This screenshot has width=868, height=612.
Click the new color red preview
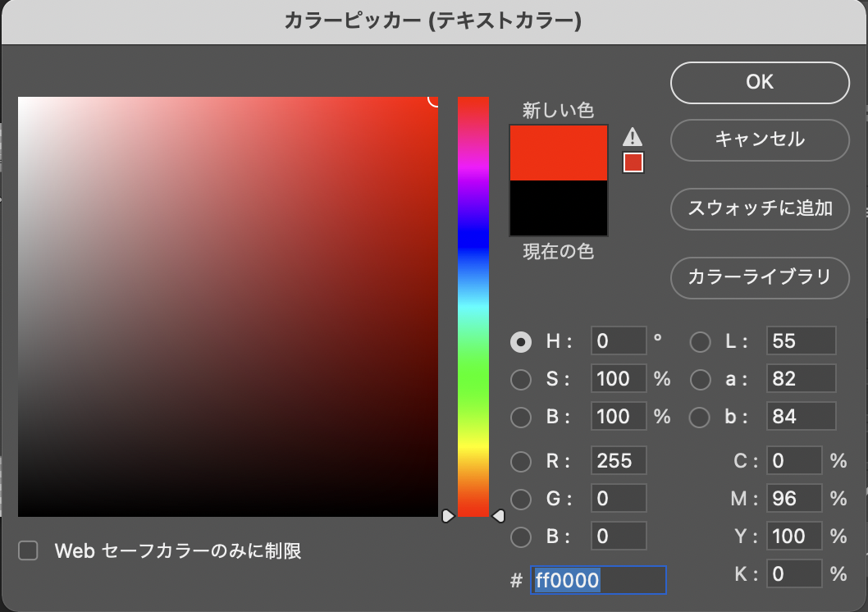(x=559, y=153)
